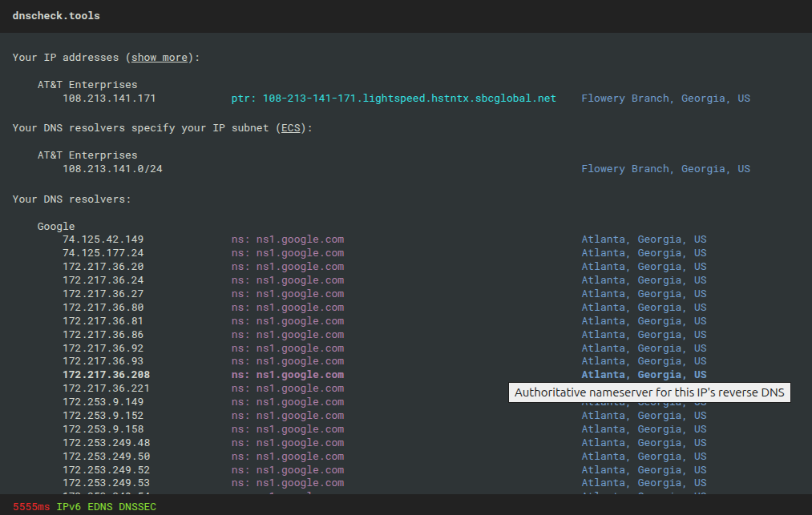Click the 5555ms latency status indicator

tap(31, 507)
